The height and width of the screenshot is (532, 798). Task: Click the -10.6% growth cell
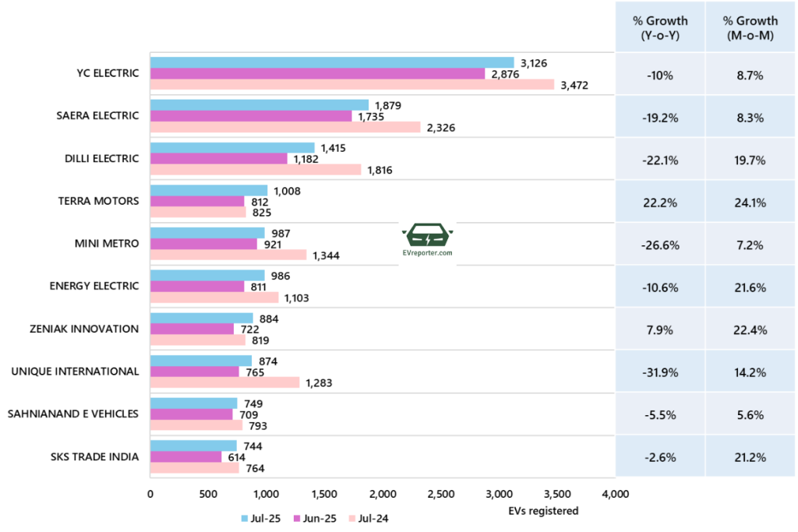660,288
